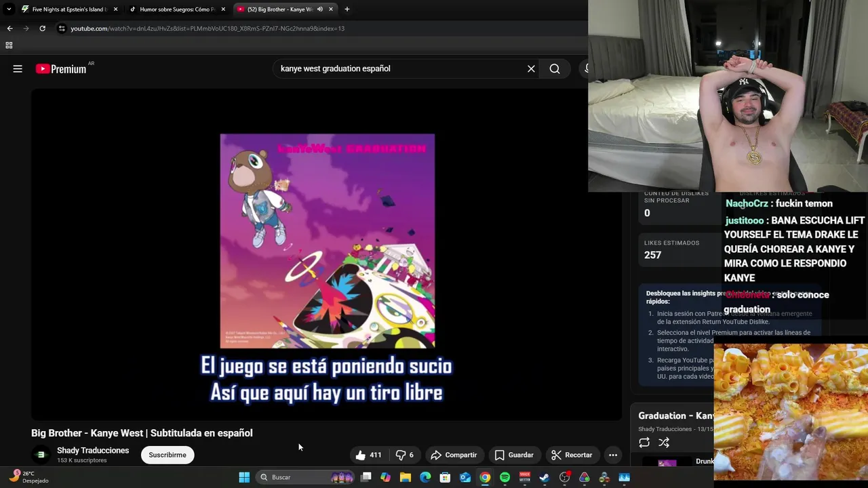
Task: Reload the page
Action: 42,28
